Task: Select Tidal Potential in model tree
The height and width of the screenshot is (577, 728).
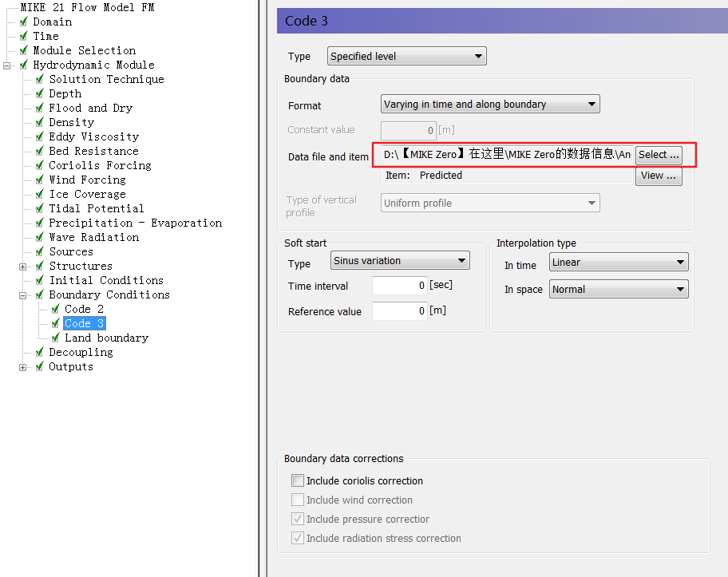Action: pyautogui.click(x=97, y=208)
